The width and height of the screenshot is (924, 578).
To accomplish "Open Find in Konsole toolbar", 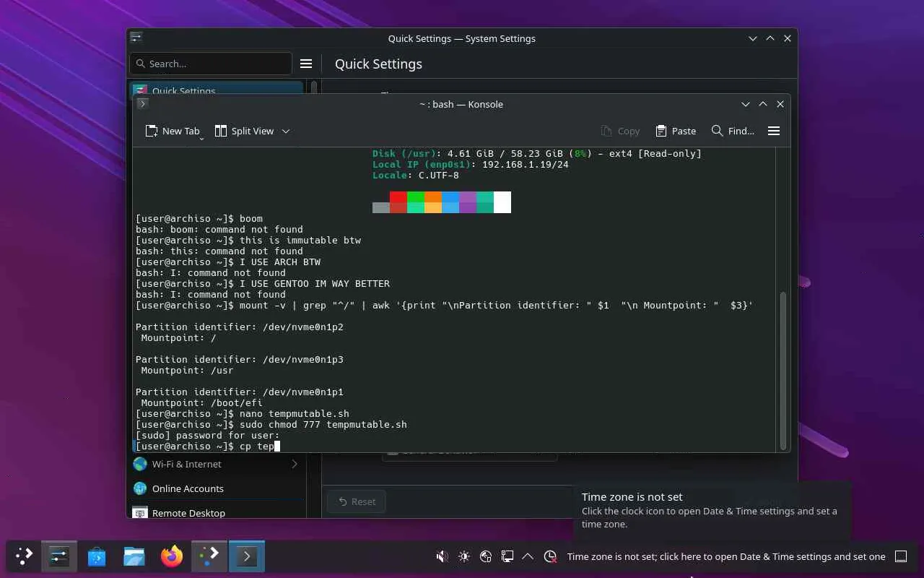I will point(733,131).
